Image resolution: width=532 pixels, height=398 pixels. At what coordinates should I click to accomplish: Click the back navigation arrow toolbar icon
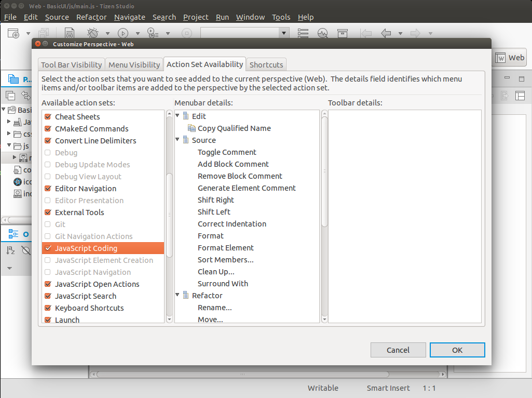click(x=386, y=33)
